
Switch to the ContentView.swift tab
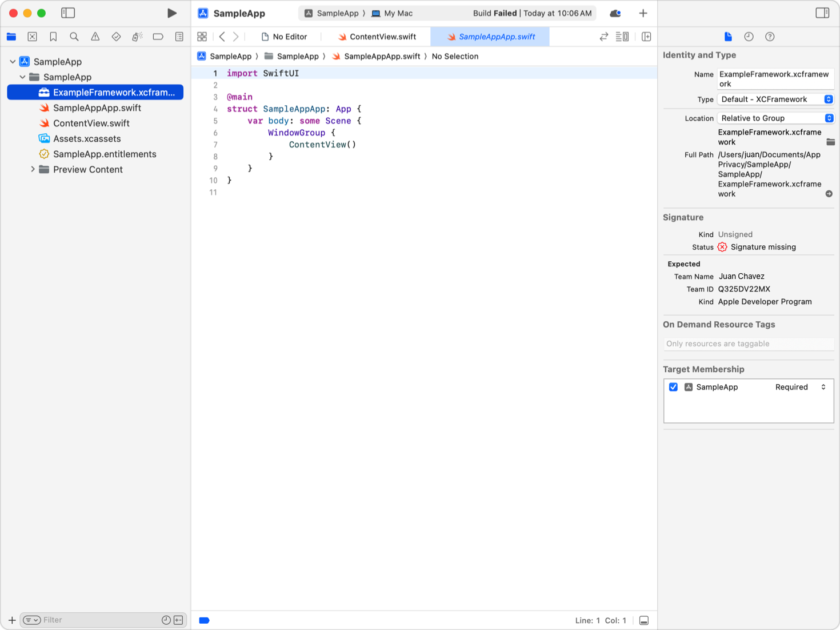(x=379, y=36)
